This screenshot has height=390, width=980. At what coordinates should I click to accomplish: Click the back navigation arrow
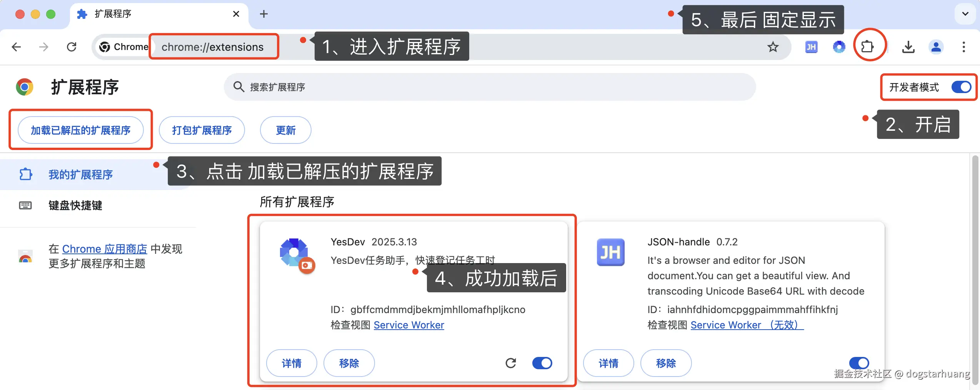point(16,47)
